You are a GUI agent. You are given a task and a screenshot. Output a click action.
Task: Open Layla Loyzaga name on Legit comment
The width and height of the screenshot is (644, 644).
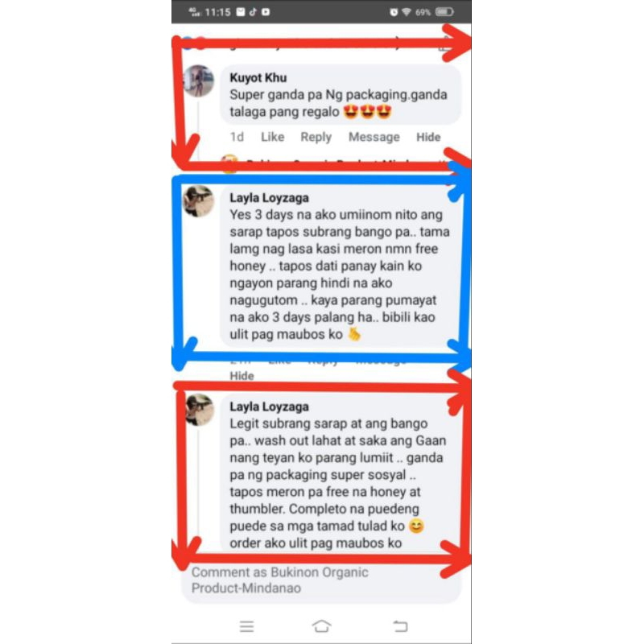(269, 407)
